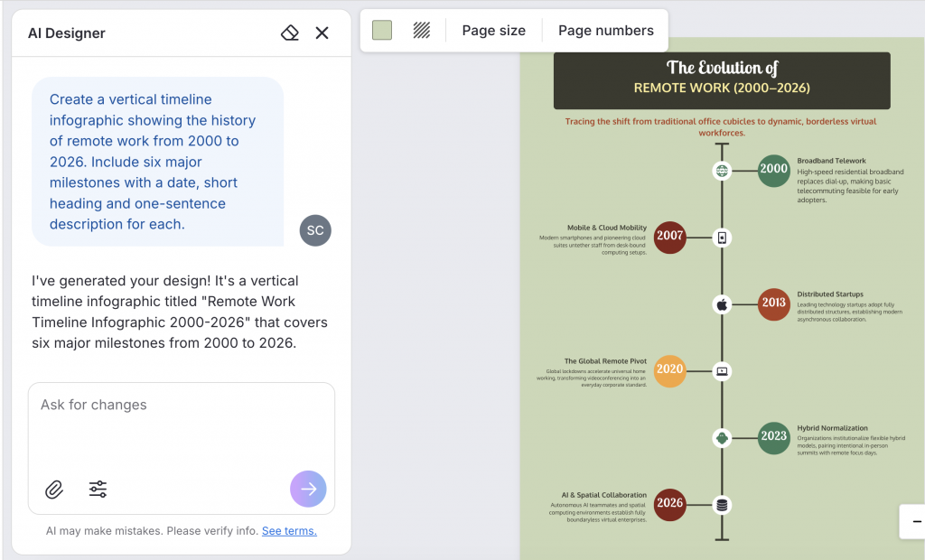Select the user prompt chat bubble

[x=157, y=162]
